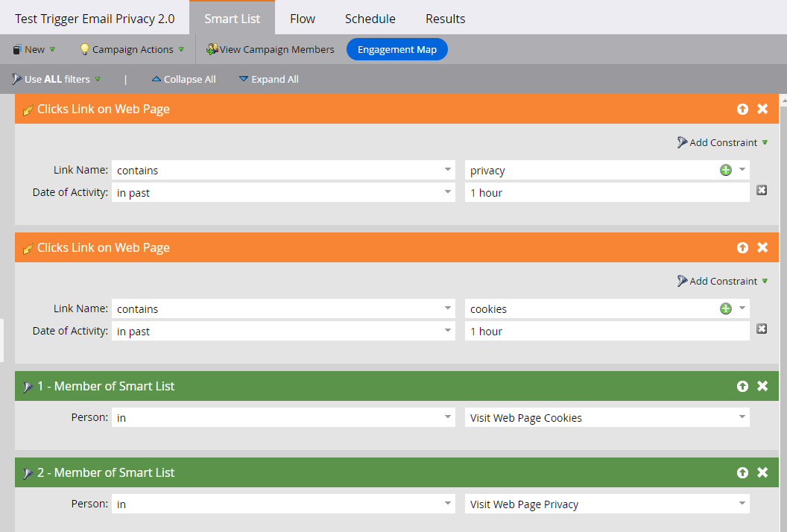Click the Schedule tab label

tap(370, 19)
